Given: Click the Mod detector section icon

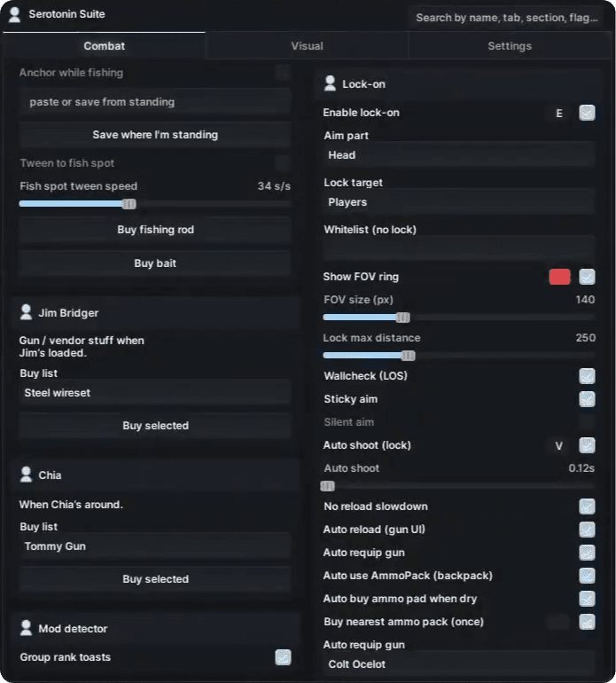Looking at the screenshot, I should pos(26,628).
